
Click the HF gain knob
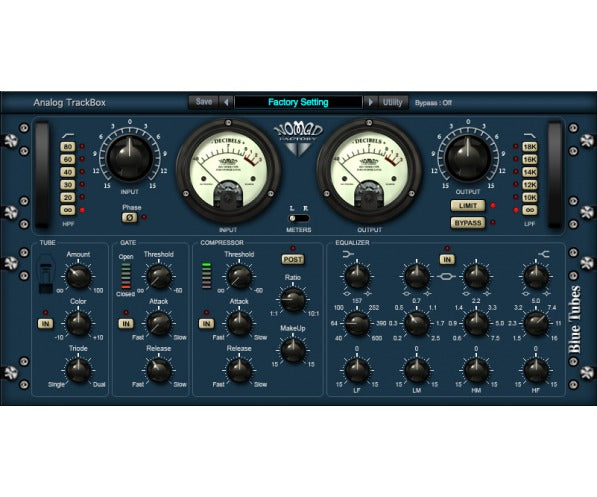pyautogui.click(x=536, y=371)
